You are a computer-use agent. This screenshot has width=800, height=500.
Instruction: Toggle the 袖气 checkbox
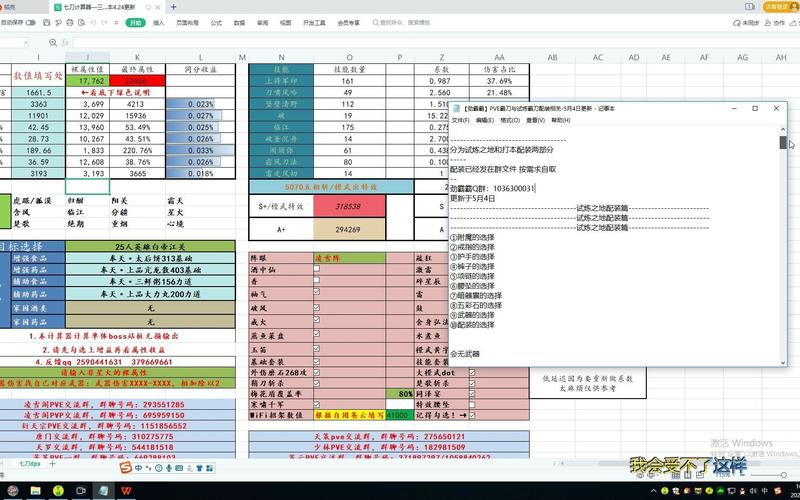point(316,292)
